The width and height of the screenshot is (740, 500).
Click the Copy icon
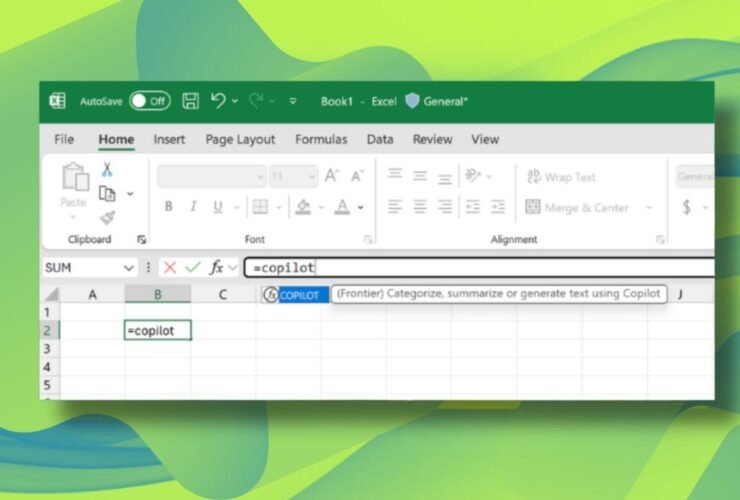coord(107,194)
